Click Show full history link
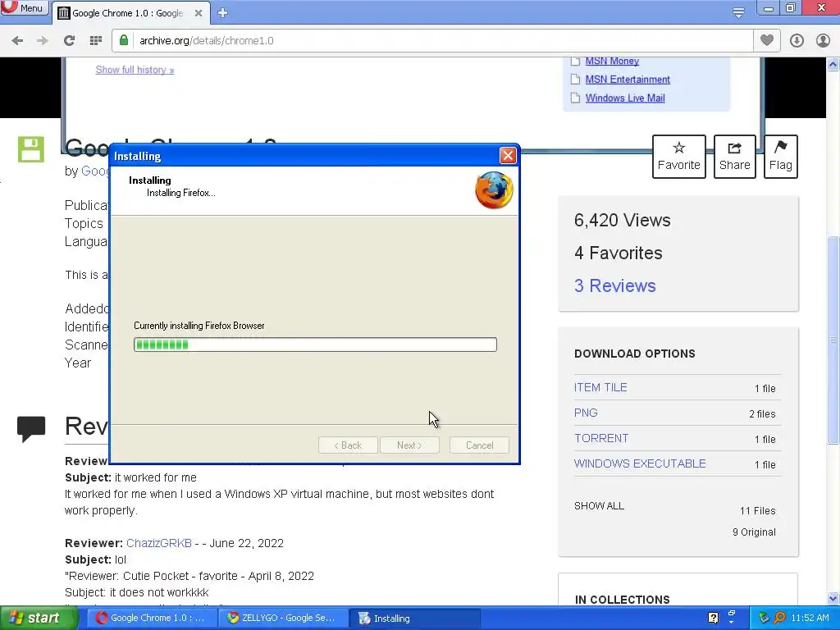This screenshot has height=630, width=840. 135,70
